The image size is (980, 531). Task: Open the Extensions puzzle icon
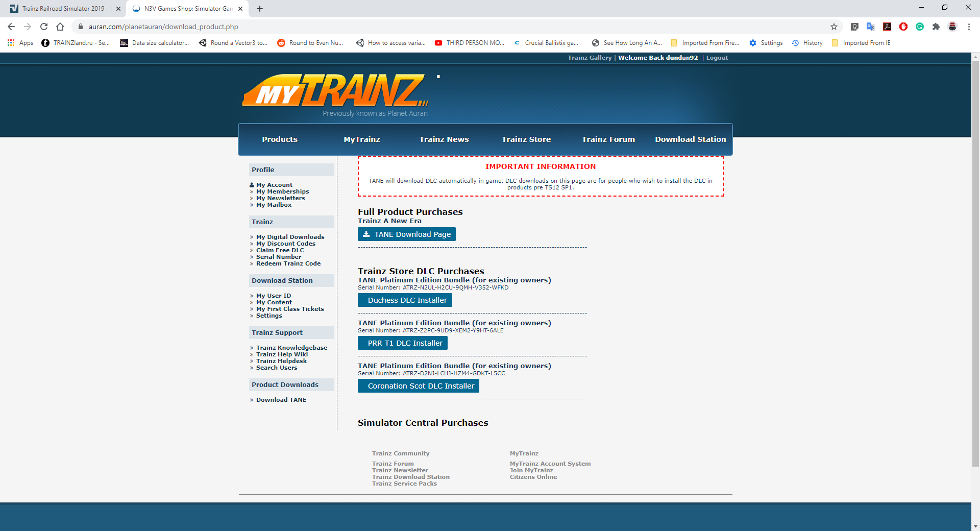pyautogui.click(x=936, y=27)
